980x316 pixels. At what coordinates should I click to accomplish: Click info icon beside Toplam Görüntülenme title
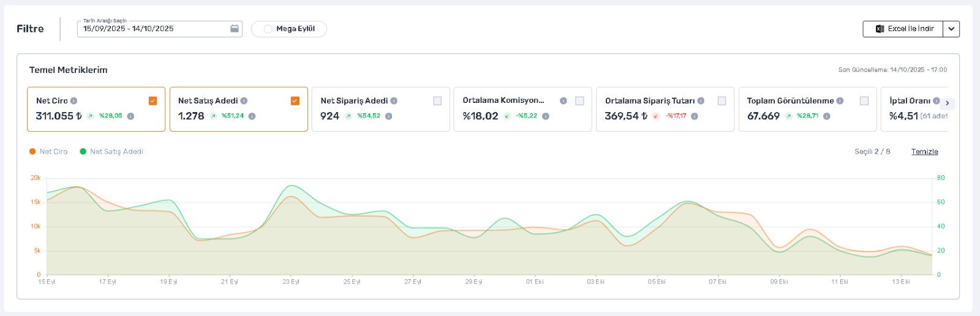[840, 100]
